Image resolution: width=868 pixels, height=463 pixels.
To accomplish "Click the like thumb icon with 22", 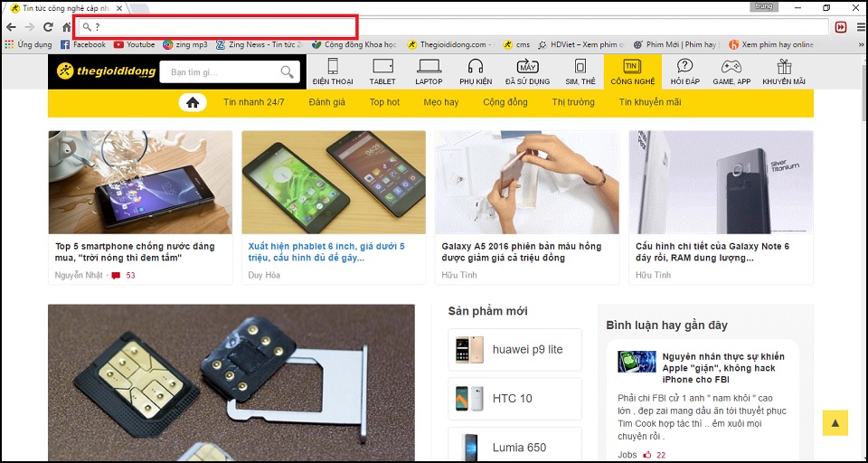I will tap(647, 455).
